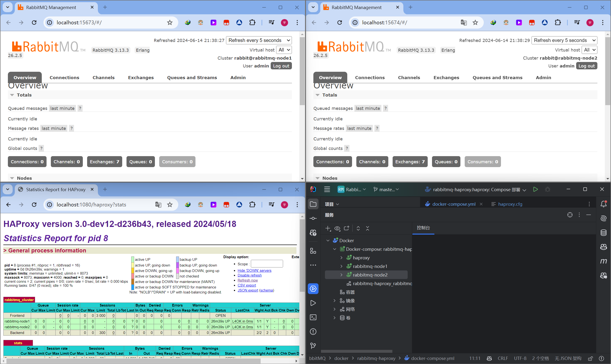Open the Database tool icon on IDE right bar
The height and width of the screenshot is (364, 611).
click(x=603, y=232)
